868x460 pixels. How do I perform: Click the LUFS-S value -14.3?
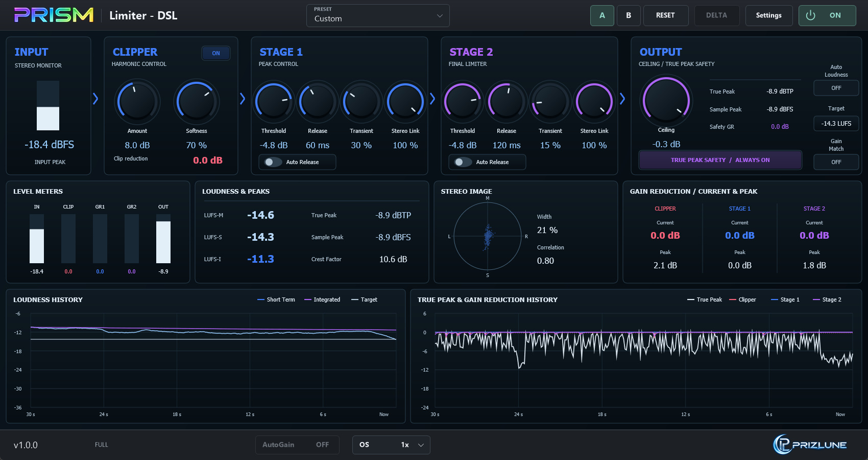[x=260, y=237]
